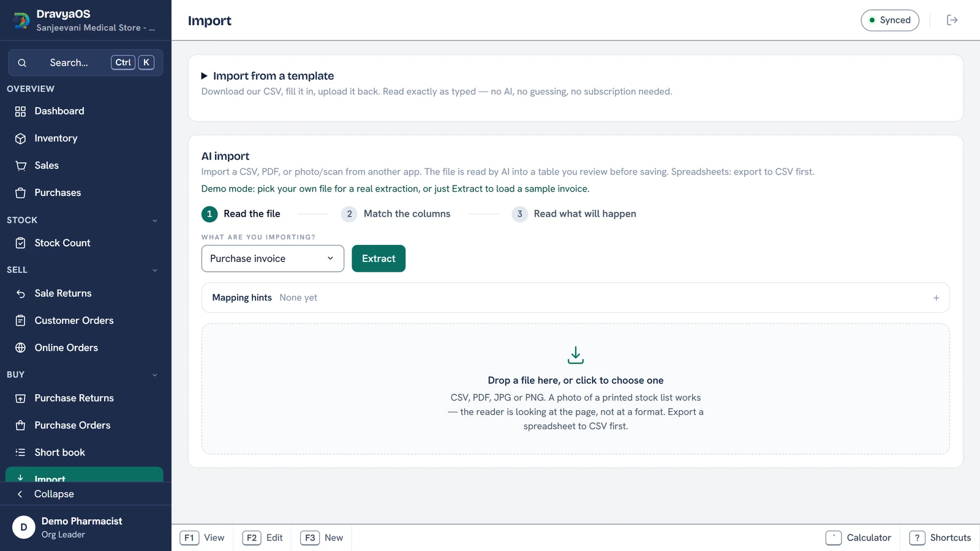The height and width of the screenshot is (551, 980).
Task: Collapse the sidebar
Action: point(85,494)
